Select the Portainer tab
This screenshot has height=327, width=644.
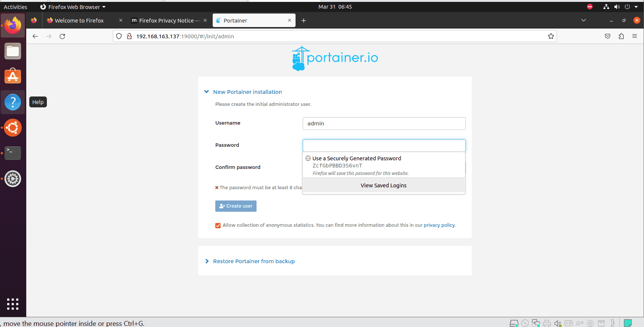coord(254,20)
